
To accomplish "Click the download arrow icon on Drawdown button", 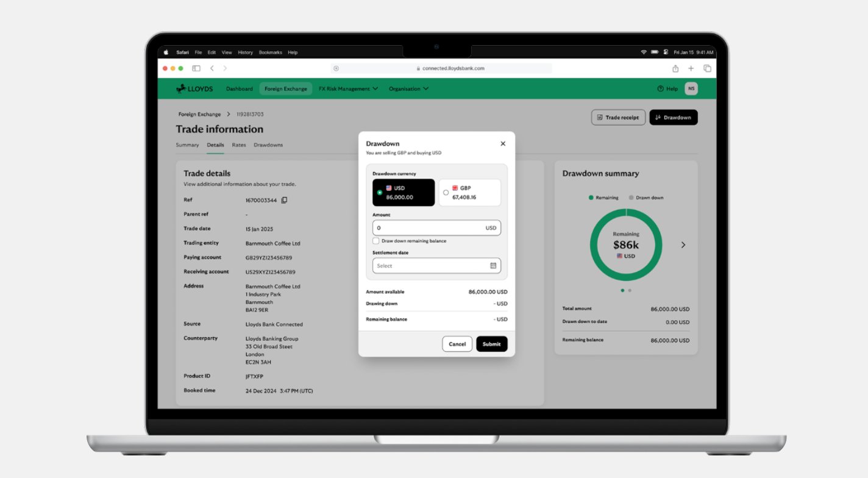I will [x=657, y=117].
